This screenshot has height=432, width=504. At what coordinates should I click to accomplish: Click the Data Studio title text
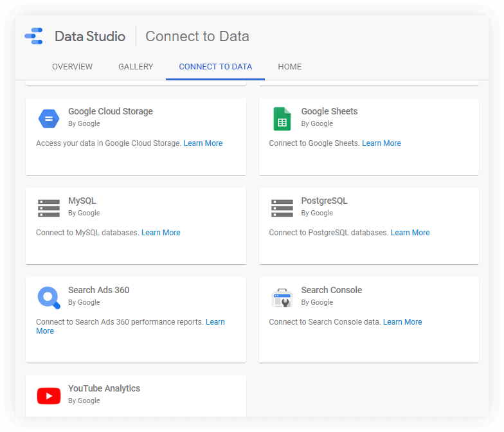click(90, 37)
